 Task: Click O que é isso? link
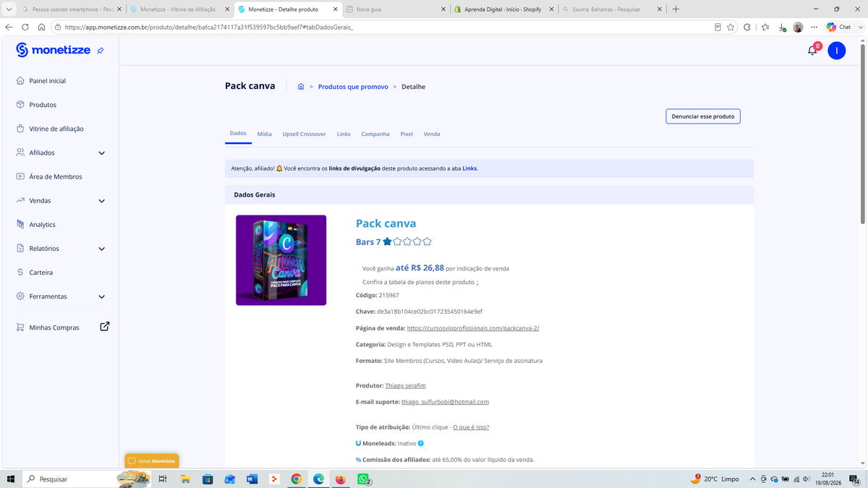click(471, 427)
